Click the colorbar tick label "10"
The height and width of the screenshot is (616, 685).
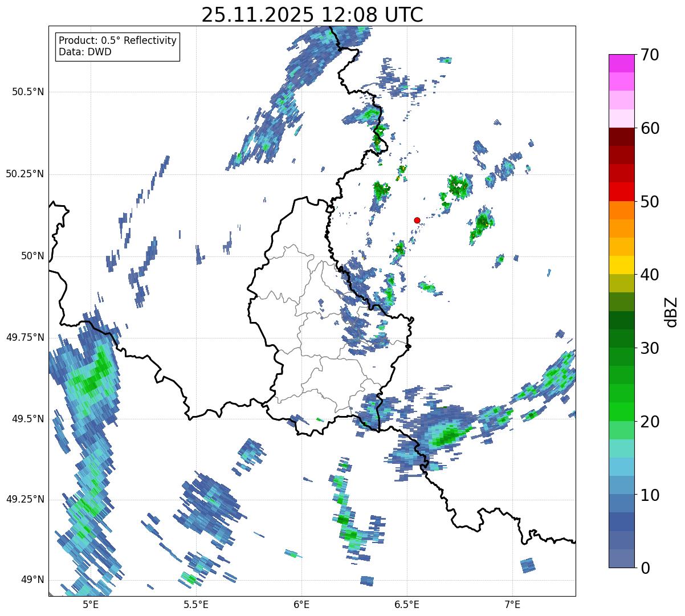point(650,495)
